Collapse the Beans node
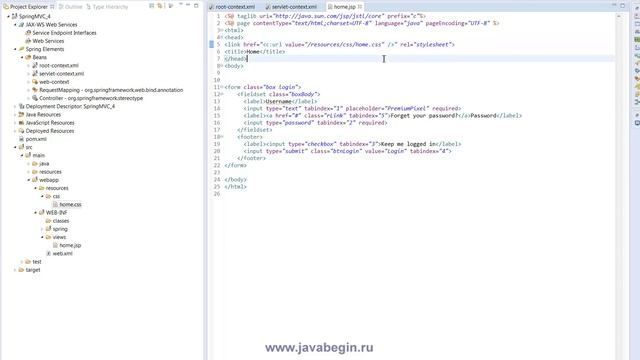Screen dimensions: 640x360 coord(22,57)
